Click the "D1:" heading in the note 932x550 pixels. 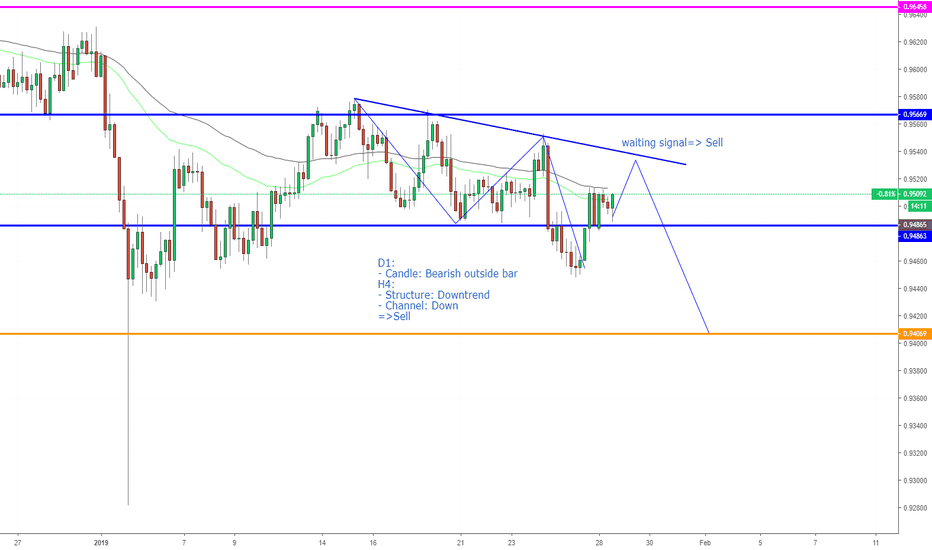click(386, 263)
